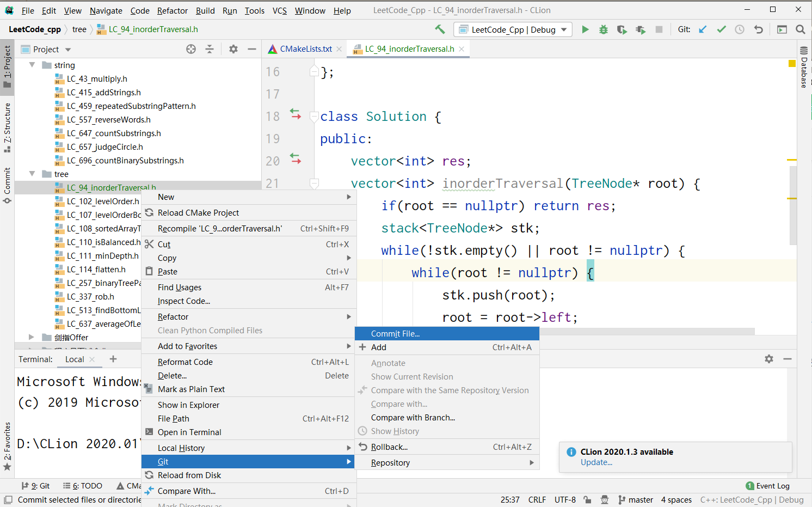812x507 pixels.
Task: Collapse the string folder in tree
Action: [32, 65]
